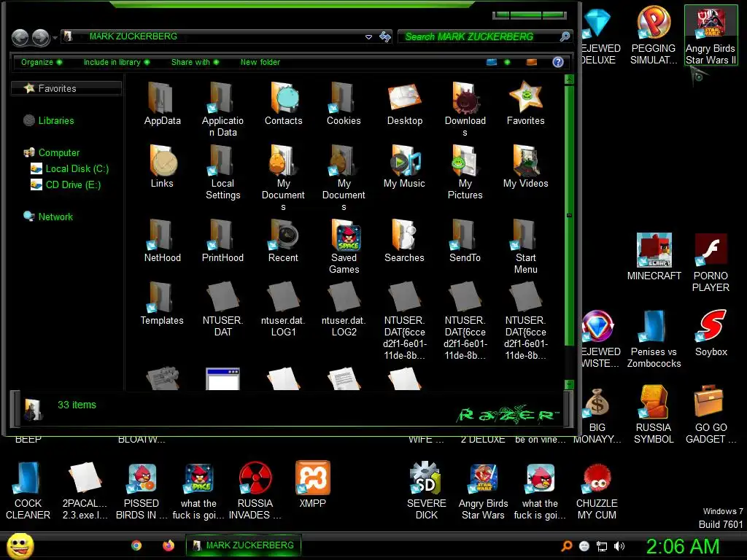The image size is (747, 560).
Task: Click MARK ZUCKERBERG taskbar window button
Action: (x=244, y=545)
